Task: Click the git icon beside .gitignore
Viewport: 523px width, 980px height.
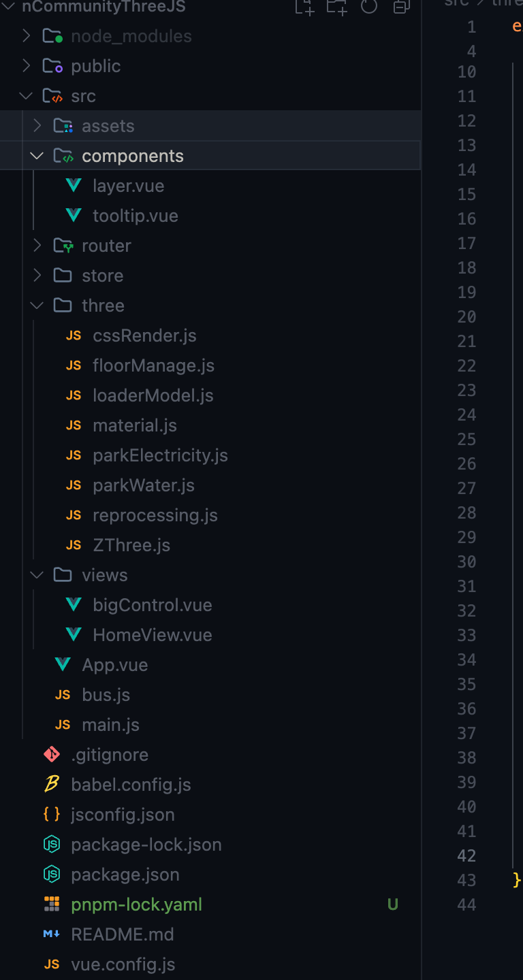Action: tap(52, 755)
